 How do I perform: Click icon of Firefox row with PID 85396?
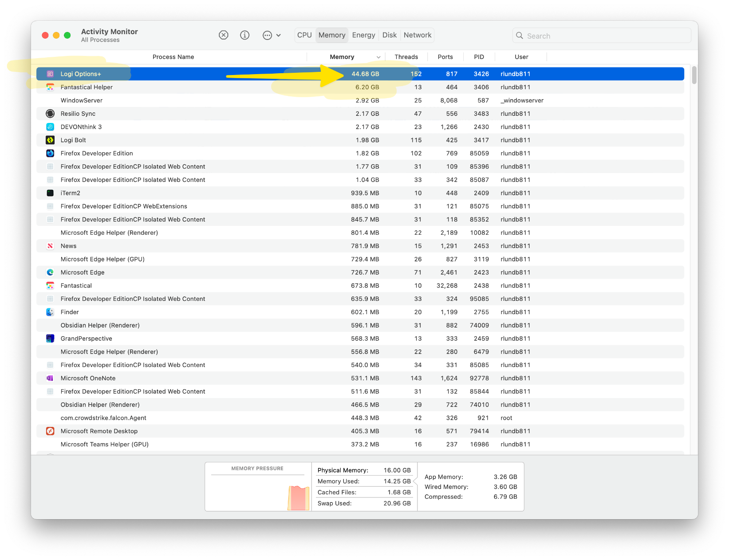click(50, 167)
